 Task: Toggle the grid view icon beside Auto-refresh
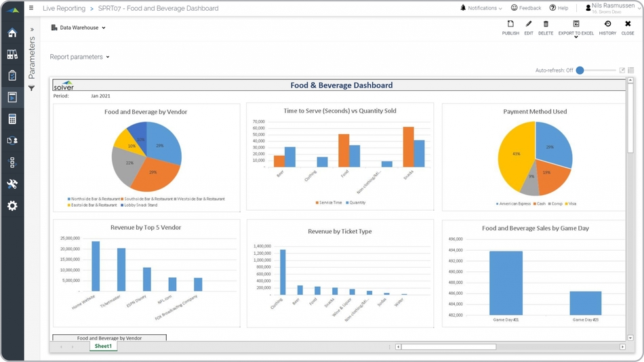click(631, 71)
